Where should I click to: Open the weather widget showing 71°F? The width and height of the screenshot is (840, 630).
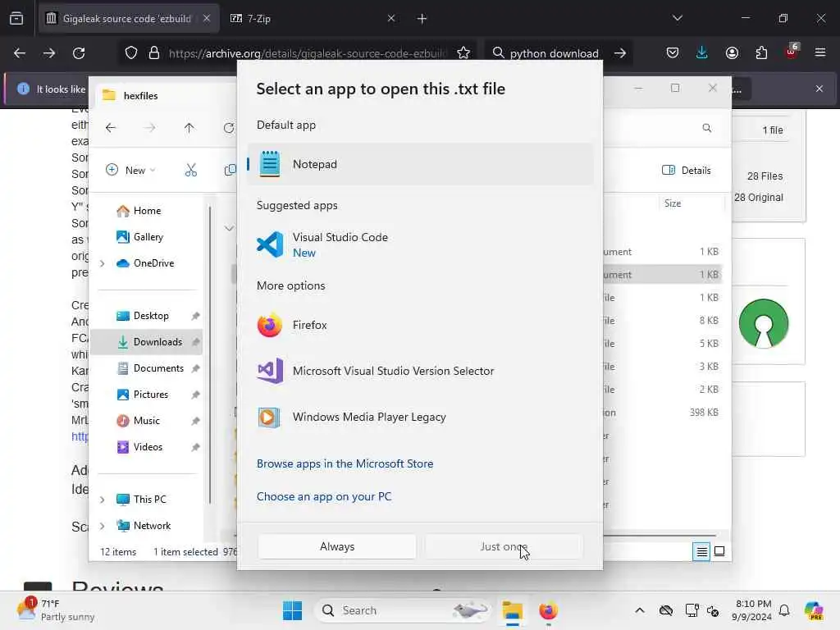pos(56,610)
